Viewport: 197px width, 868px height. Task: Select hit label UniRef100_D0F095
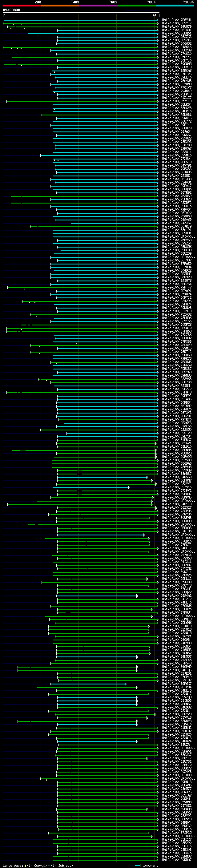click(176, 457)
